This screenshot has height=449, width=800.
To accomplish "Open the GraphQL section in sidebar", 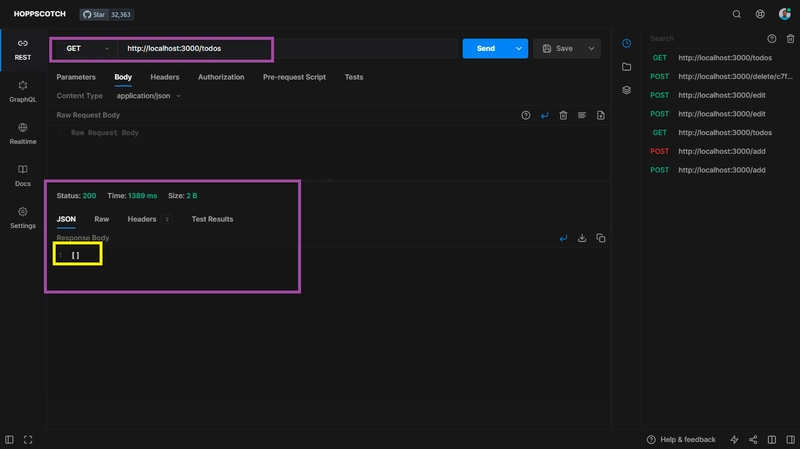I will (23, 92).
